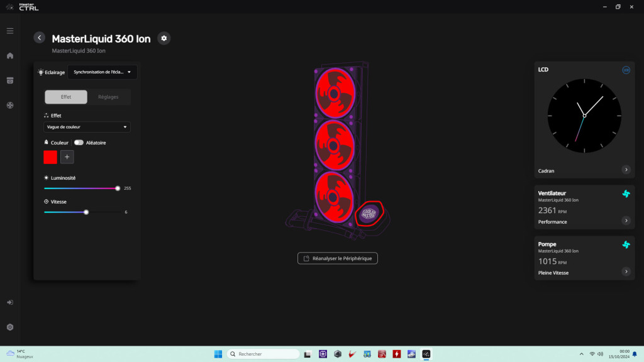Click the Luminosité value 255
Image resolution: width=644 pixels, height=362 pixels.
(127, 189)
